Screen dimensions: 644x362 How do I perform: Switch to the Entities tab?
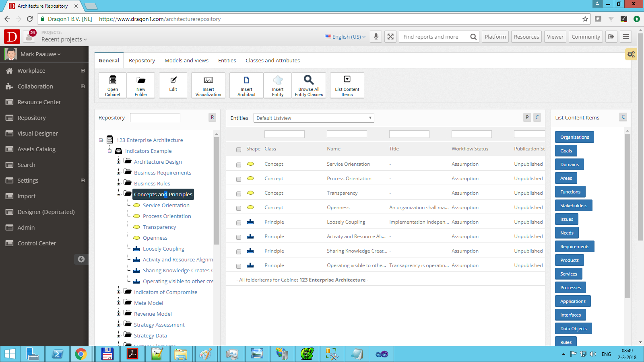(227, 60)
